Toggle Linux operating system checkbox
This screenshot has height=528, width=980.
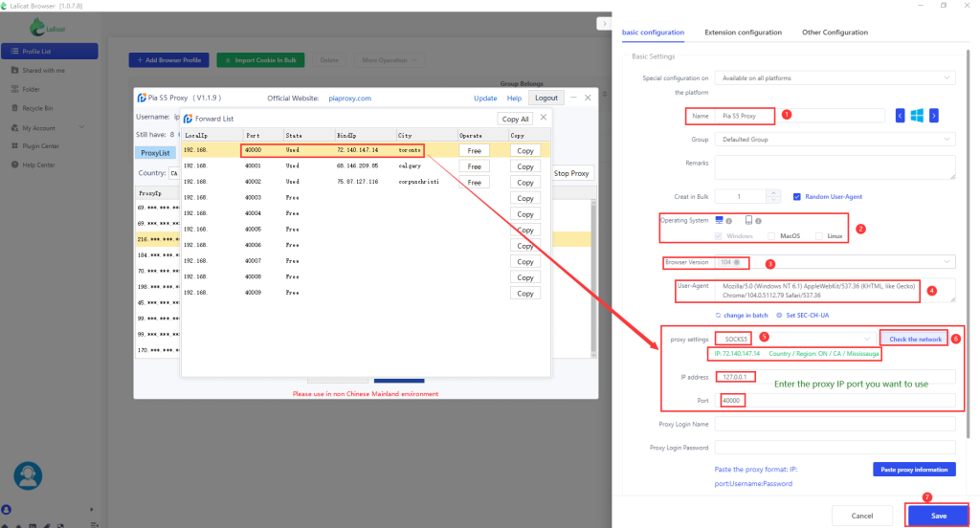coord(819,236)
